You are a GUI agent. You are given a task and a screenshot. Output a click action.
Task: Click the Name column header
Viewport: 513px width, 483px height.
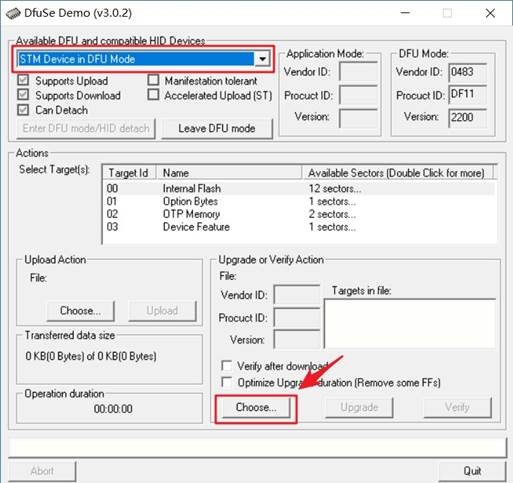229,173
